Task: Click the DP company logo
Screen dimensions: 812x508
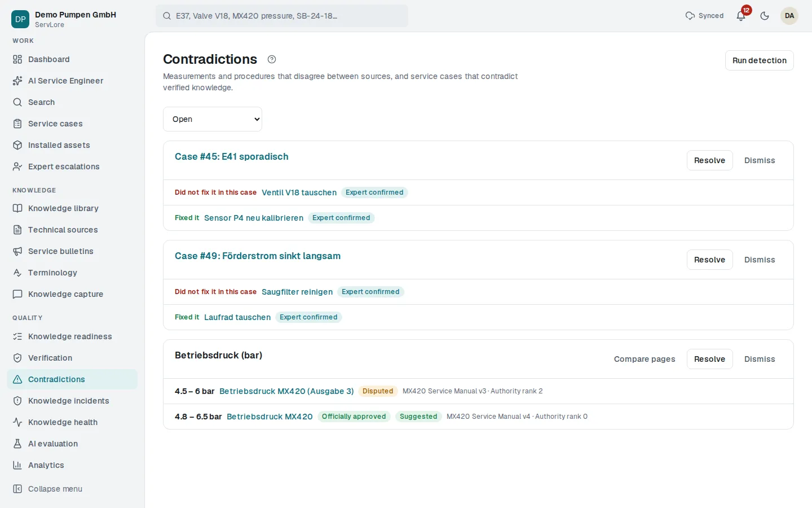Action: click(20, 19)
